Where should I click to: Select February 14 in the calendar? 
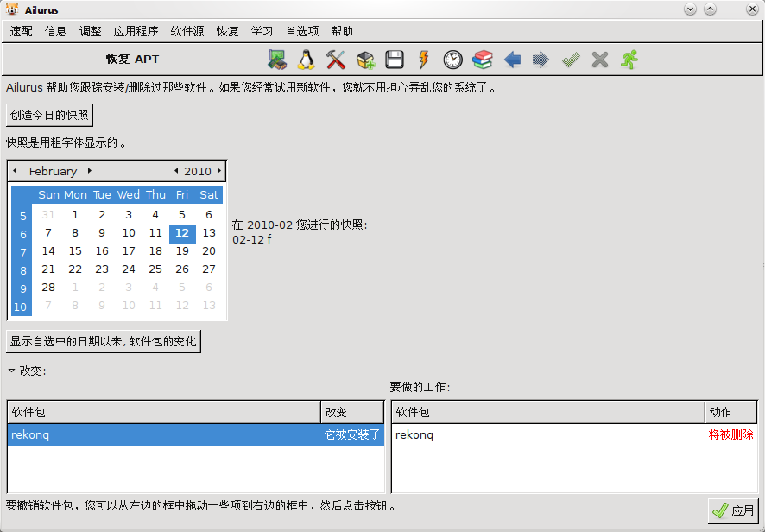tap(48, 251)
